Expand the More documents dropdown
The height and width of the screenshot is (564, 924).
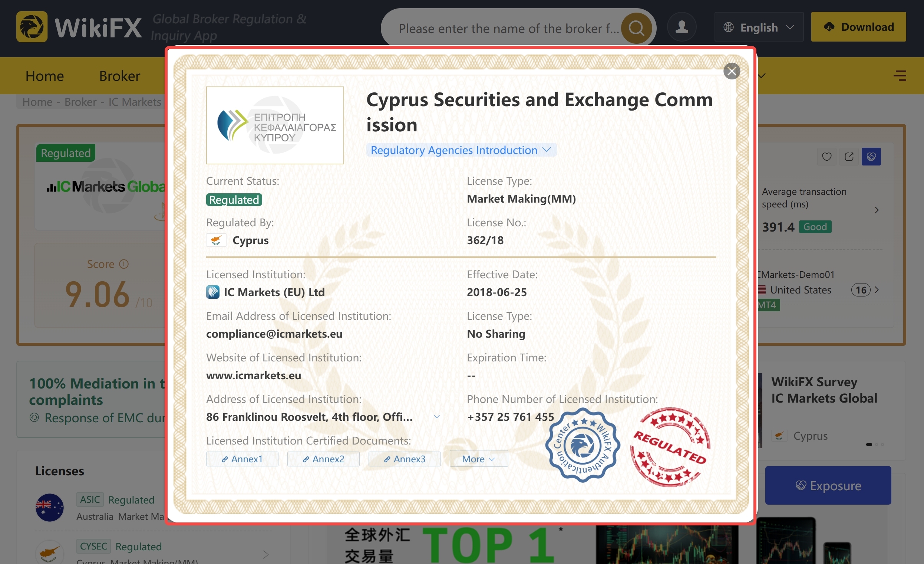pyautogui.click(x=478, y=459)
